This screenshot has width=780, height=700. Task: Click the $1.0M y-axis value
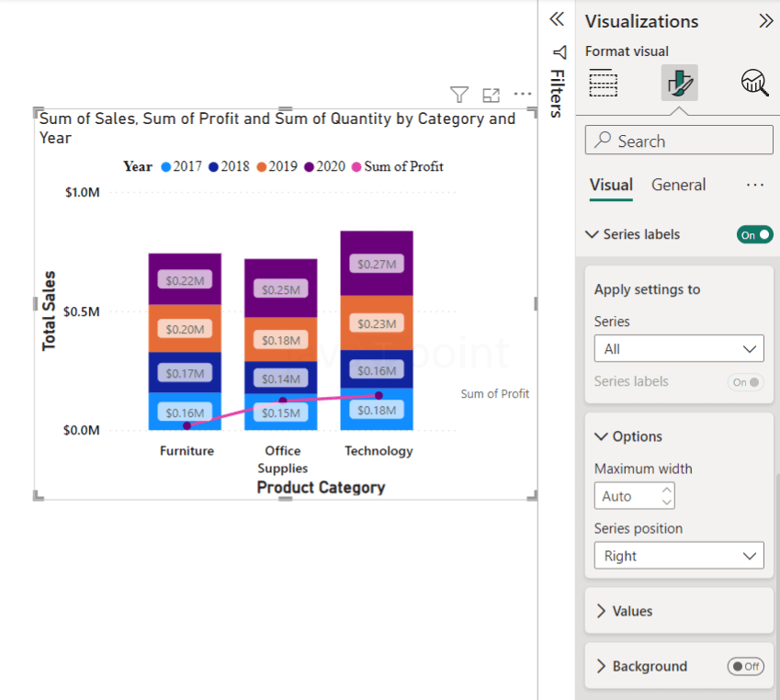tap(82, 192)
